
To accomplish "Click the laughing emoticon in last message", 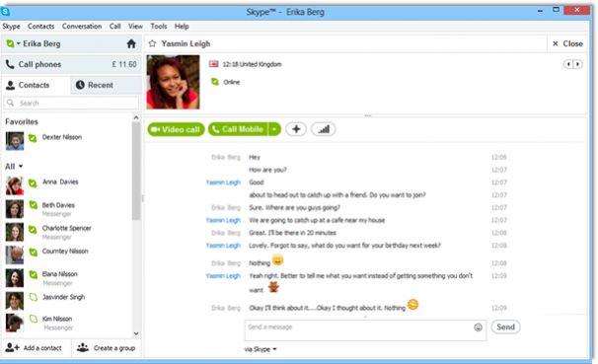I will (x=412, y=304).
